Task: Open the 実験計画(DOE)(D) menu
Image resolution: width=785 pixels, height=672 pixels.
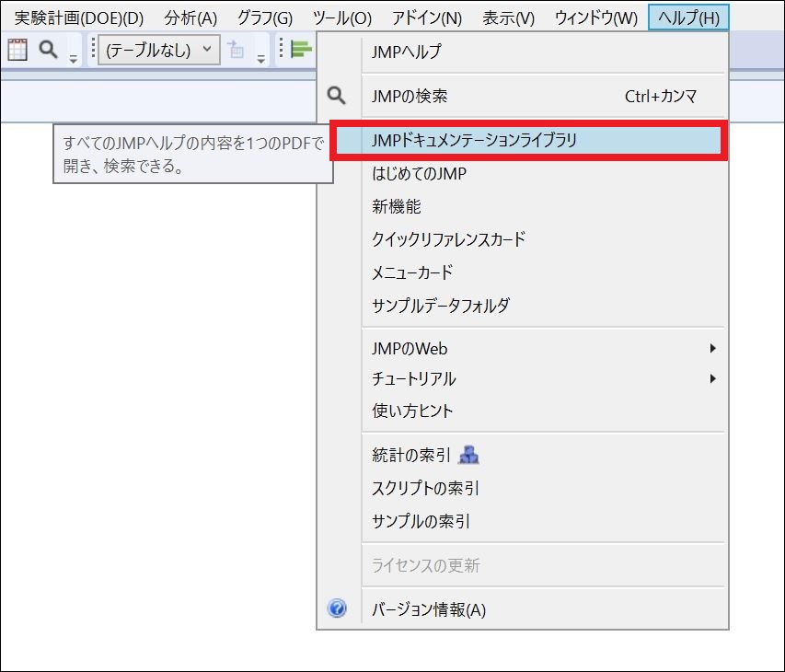Action: point(76,16)
